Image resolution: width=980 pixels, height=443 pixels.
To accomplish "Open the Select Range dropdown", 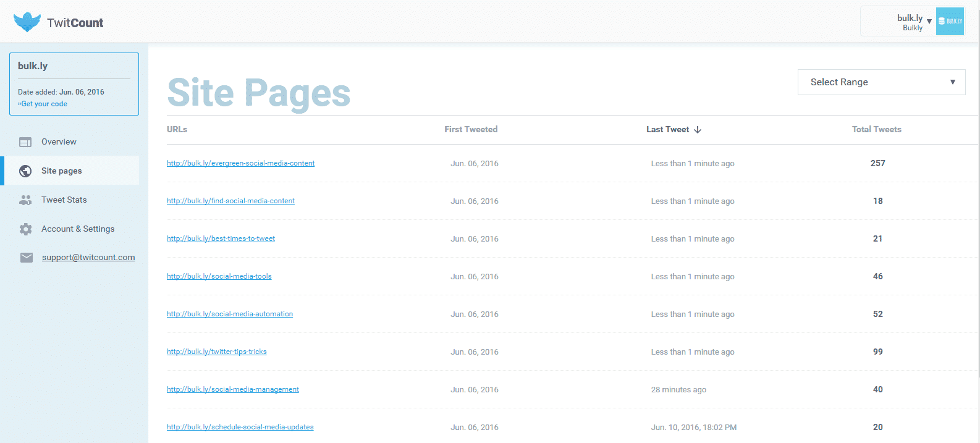I will [x=881, y=82].
